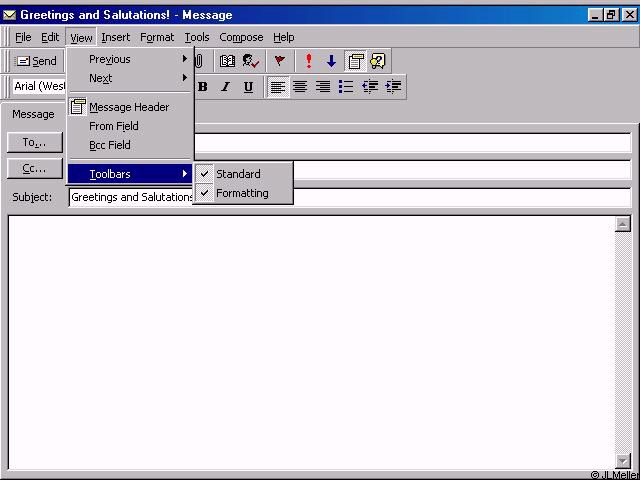The height and width of the screenshot is (480, 640).
Task: Click the To... button
Action: pyautogui.click(x=35, y=142)
